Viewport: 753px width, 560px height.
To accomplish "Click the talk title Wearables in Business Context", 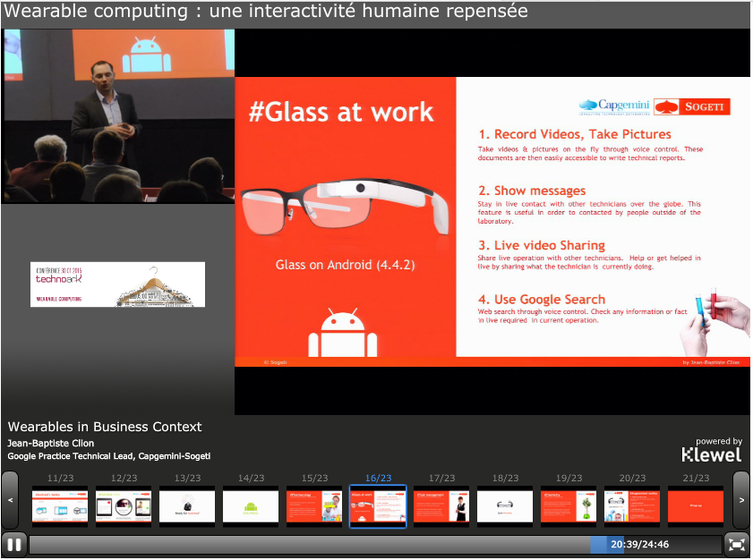I will 105,427.
